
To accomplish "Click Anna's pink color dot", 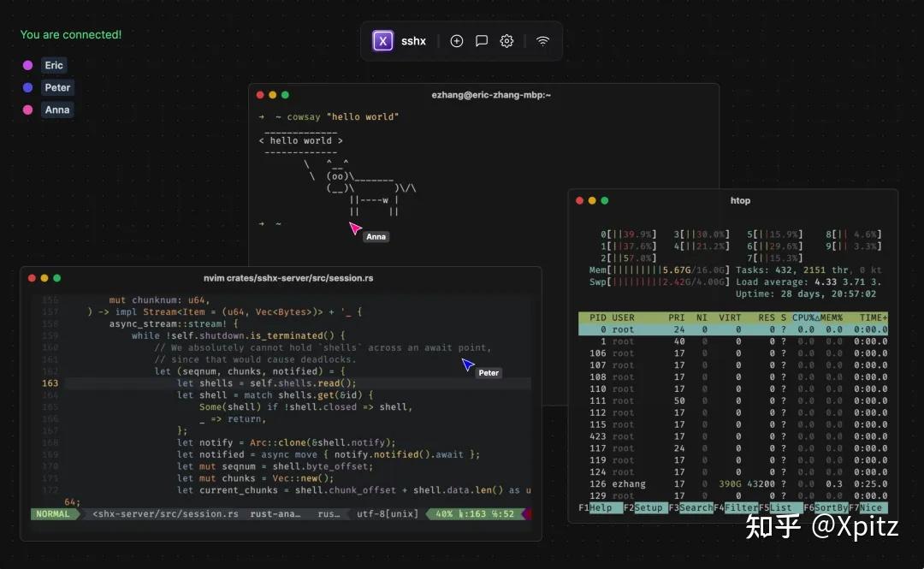I will 27,110.
